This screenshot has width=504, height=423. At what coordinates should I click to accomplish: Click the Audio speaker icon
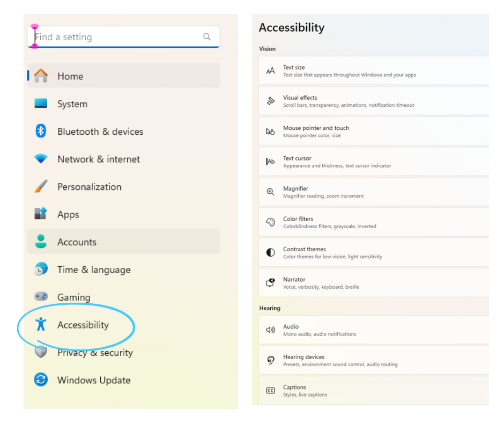pos(271,330)
